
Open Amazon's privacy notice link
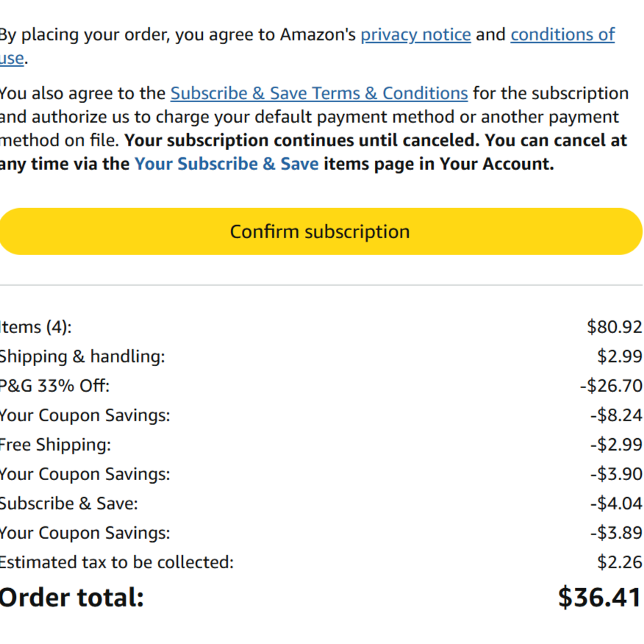tap(415, 35)
